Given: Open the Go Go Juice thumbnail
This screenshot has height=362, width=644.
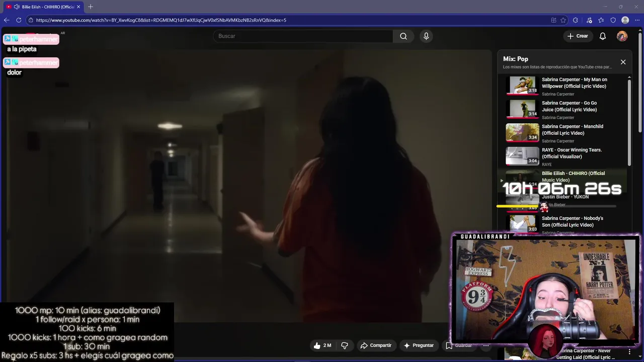Looking at the screenshot, I should point(522,109).
